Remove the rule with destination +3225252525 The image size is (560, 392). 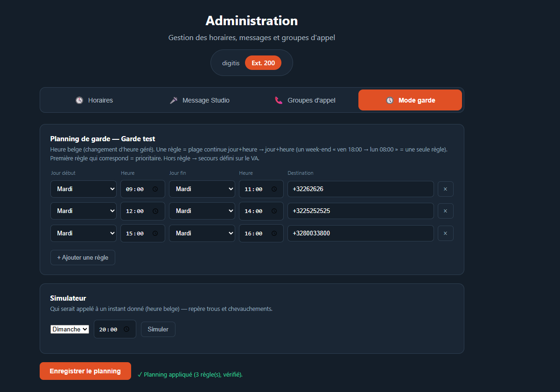pos(445,211)
